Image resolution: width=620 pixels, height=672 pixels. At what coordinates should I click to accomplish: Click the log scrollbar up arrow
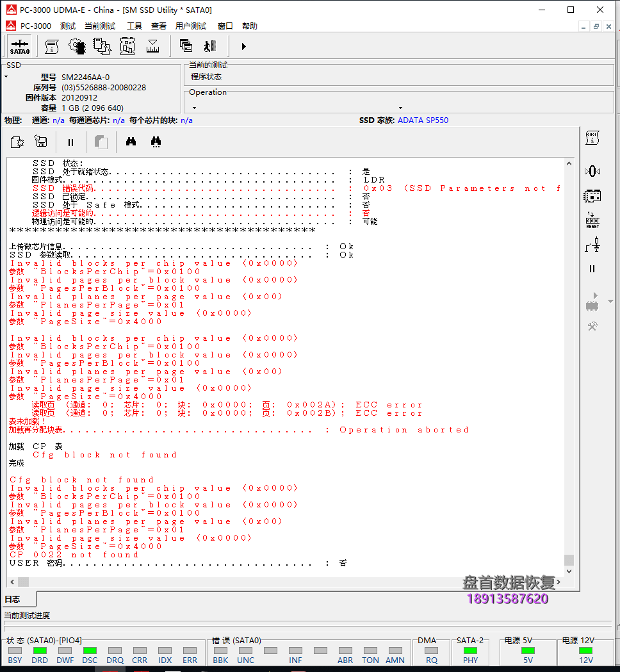click(x=569, y=163)
